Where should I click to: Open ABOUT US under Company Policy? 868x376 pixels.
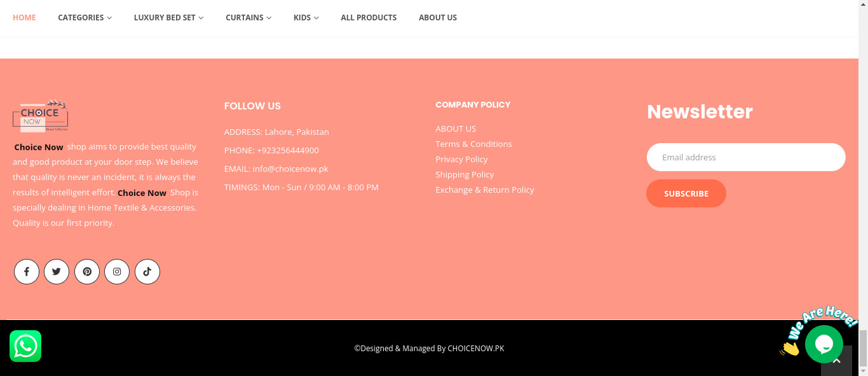click(x=456, y=129)
